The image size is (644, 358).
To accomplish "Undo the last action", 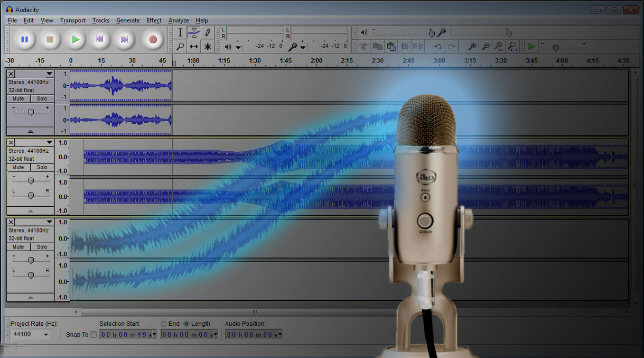I will [x=438, y=47].
